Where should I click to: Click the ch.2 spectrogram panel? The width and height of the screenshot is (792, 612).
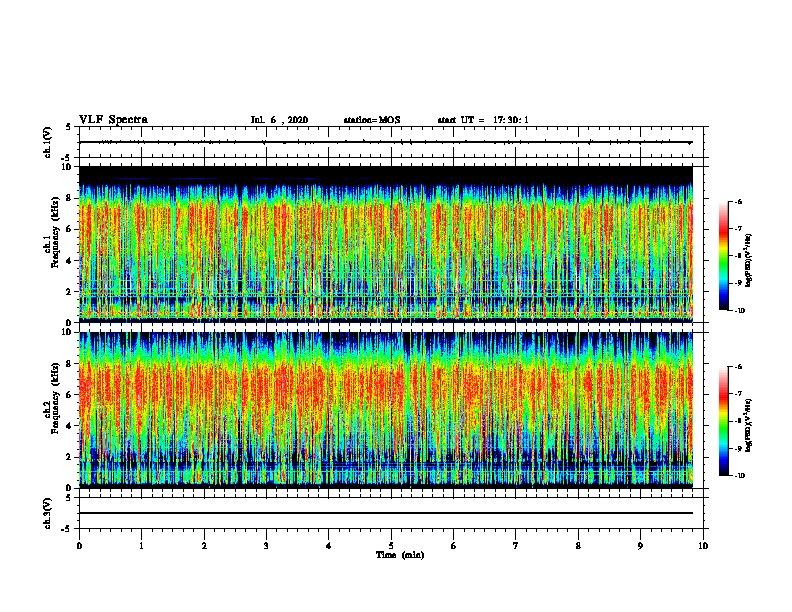386,410
